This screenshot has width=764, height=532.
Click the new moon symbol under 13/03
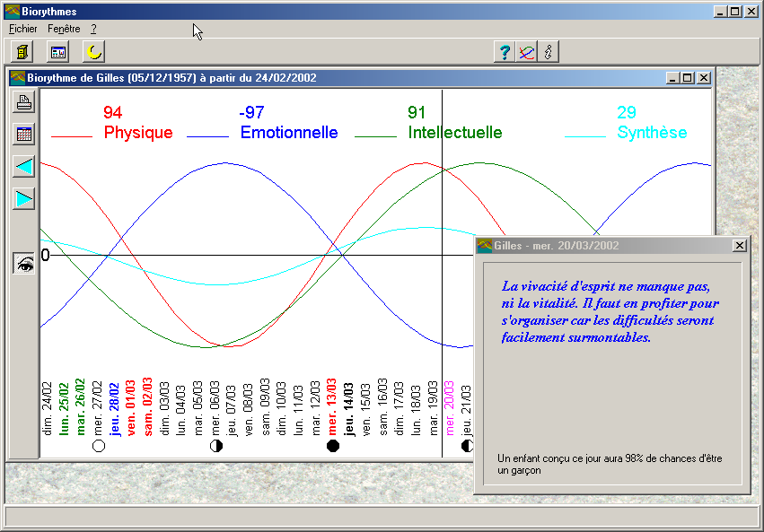tap(333, 446)
